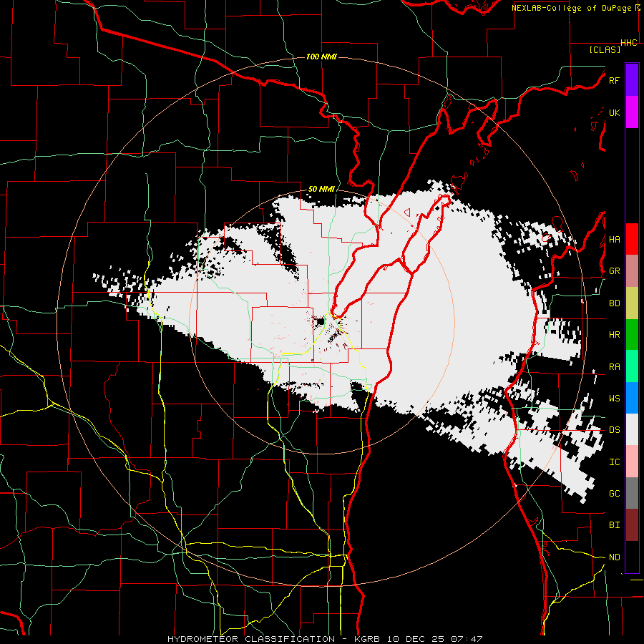
Task: Click the UK magenta legend swatch
Action: point(632,112)
